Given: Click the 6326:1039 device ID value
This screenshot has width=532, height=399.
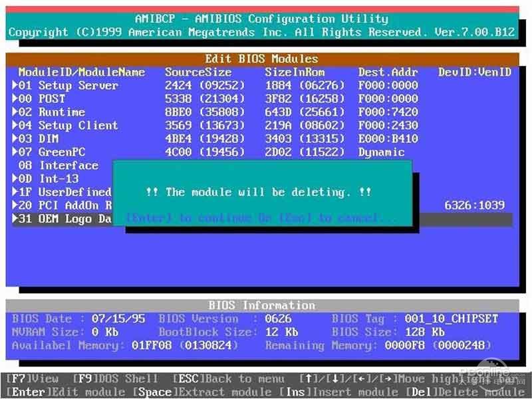Looking at the screenshot, I should (475, 205).
